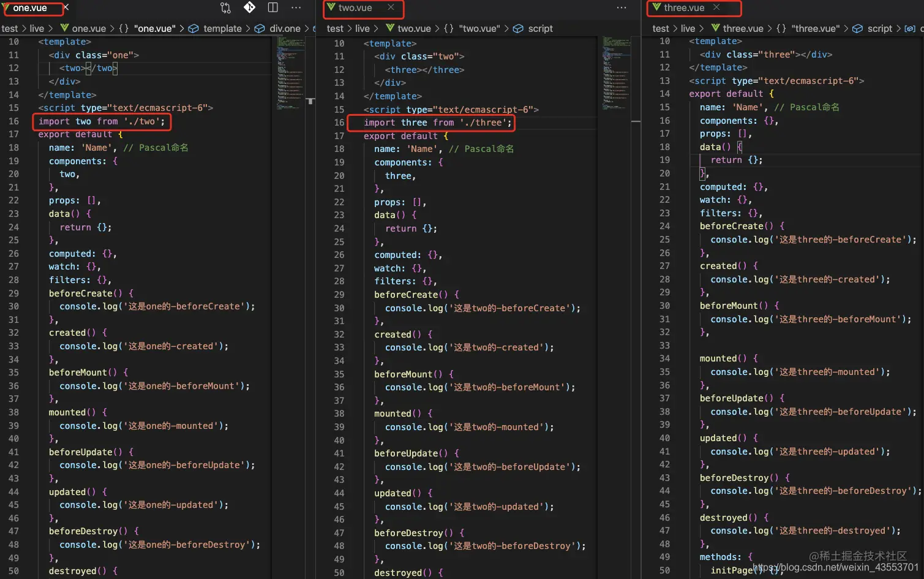Click the minimap of the two.vue editor
The image size is (924, 579).
tap(617, 74)
